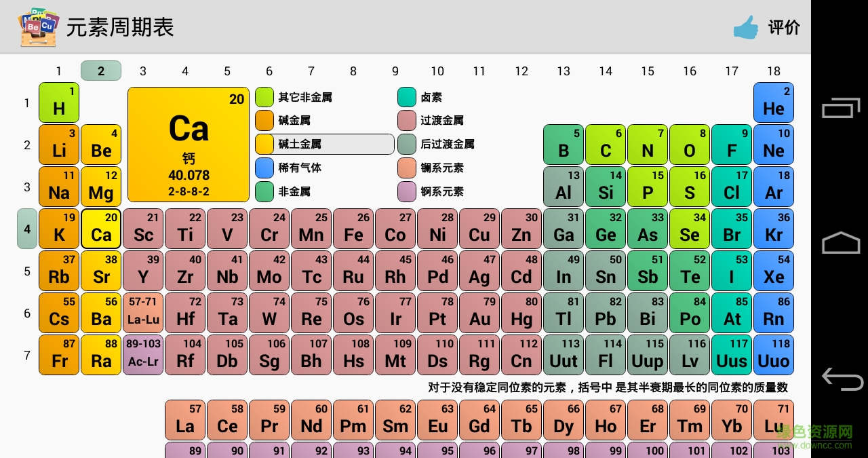
Task: Tap the periodic table app logo icon
Action: click(x=38, y=27)
